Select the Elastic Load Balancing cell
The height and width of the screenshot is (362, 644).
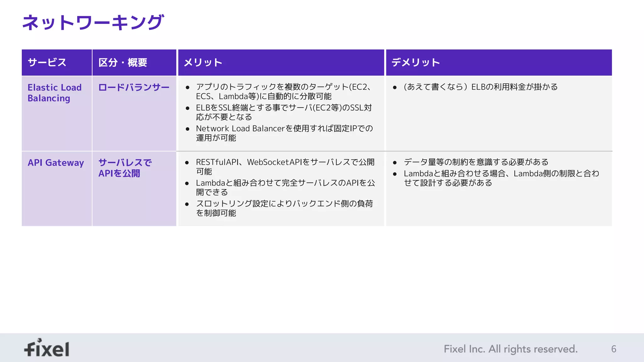tap(54, 93)
